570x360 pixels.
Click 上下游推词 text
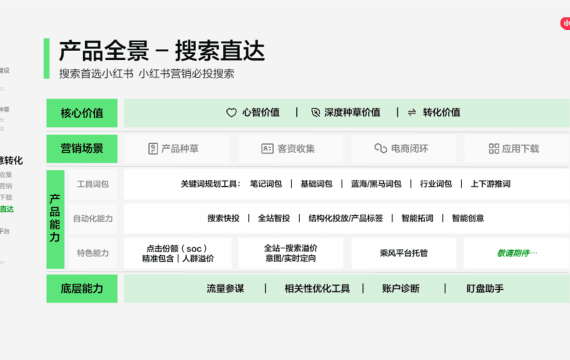point(491,184)
